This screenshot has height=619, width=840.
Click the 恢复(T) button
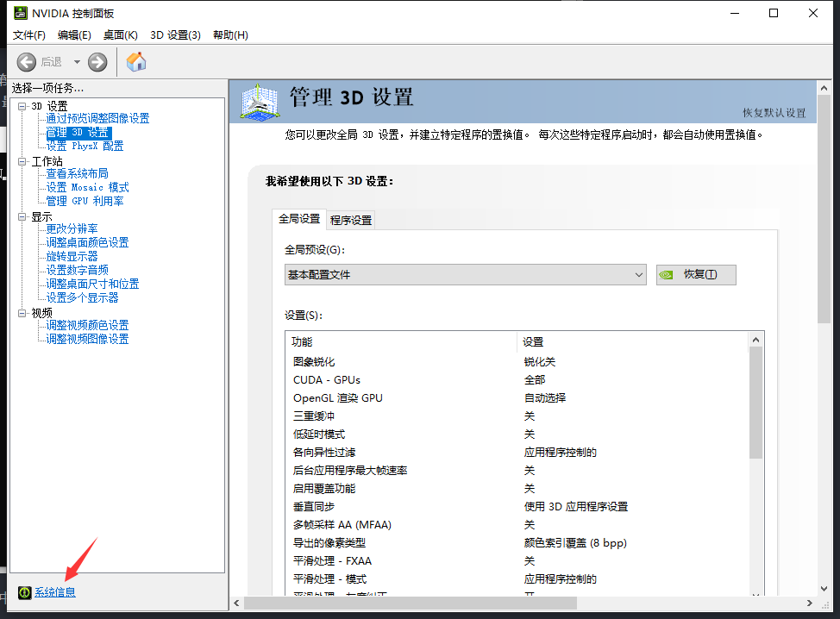696,275
